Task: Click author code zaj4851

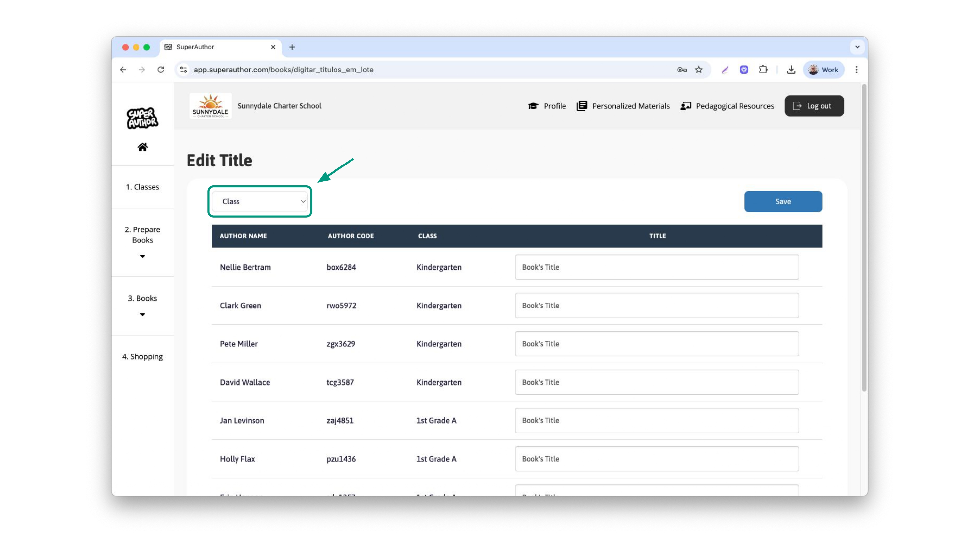Action: pos(340,420)
